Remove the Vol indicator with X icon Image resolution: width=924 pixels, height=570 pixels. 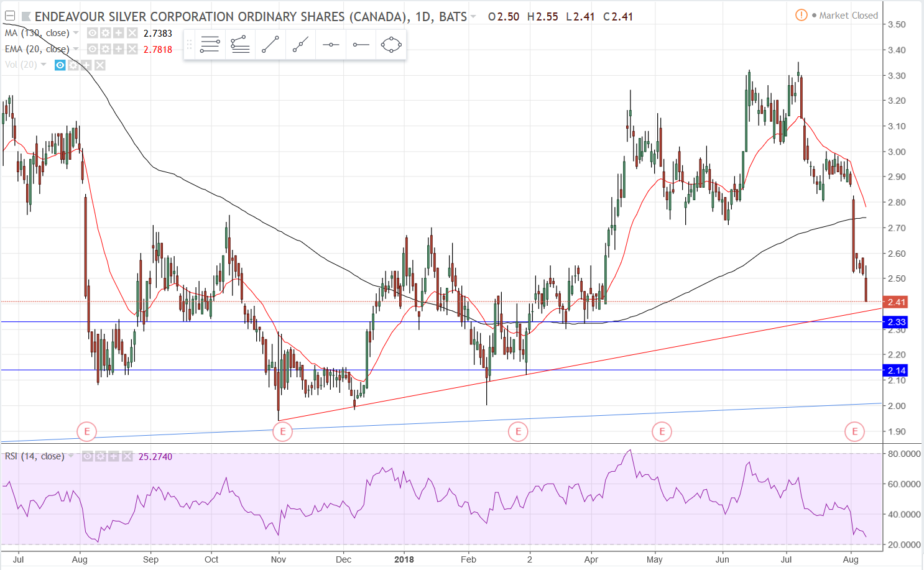pyautogui.click(x=100, y=65)
